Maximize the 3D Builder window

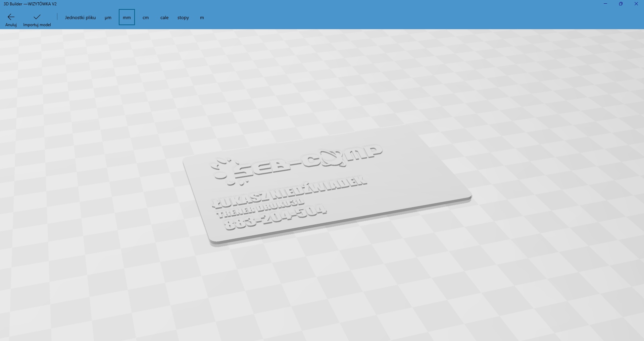point(621,4)
